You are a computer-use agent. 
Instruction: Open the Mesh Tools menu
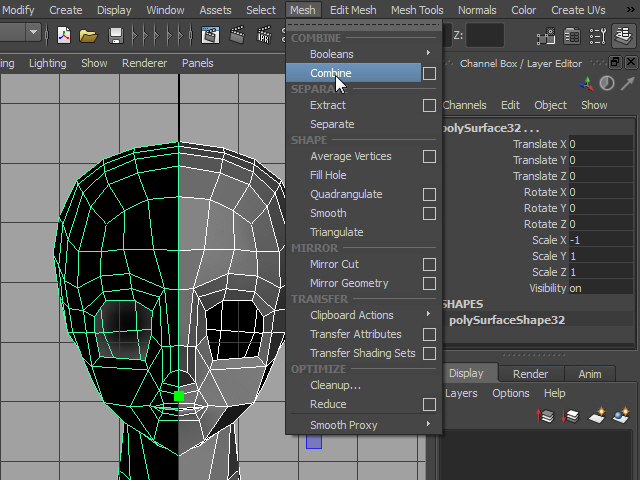pyautogui.click(x=417, y=10)
